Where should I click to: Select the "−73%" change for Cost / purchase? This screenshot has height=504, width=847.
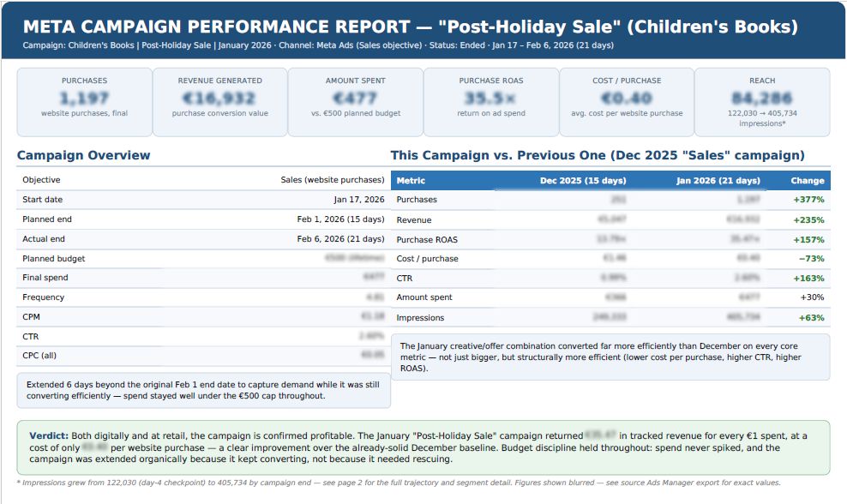pyautogui.click(x=811, y=259)
